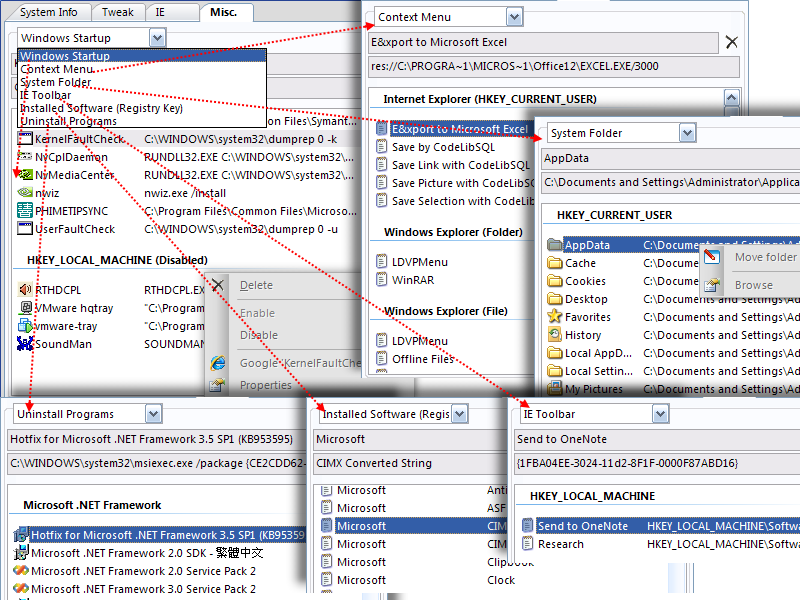Click the {1FBA04EE-3024-11d2 GUID field
800x600 pixels.
pos(657,463)
